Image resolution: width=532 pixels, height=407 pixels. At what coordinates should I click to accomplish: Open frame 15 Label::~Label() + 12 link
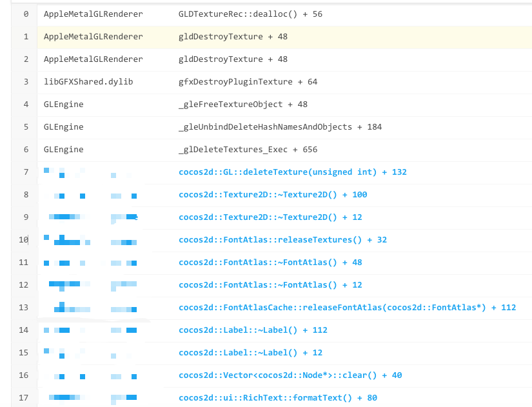tap(250, 353)
